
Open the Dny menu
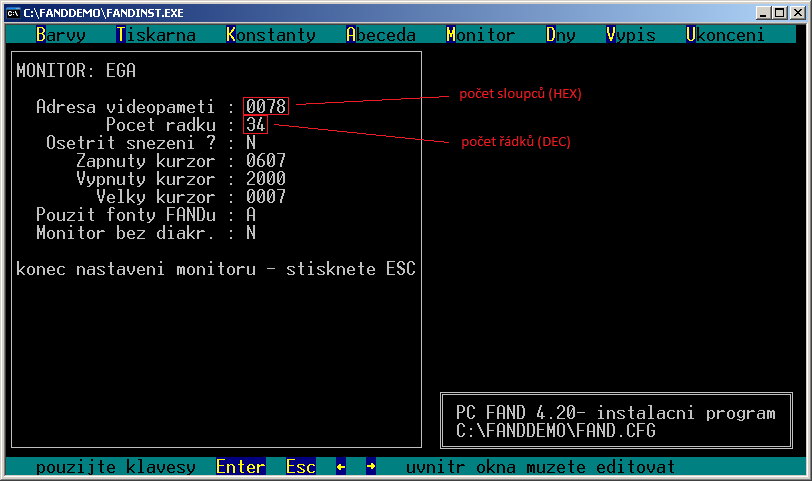[x=561, y=35]
